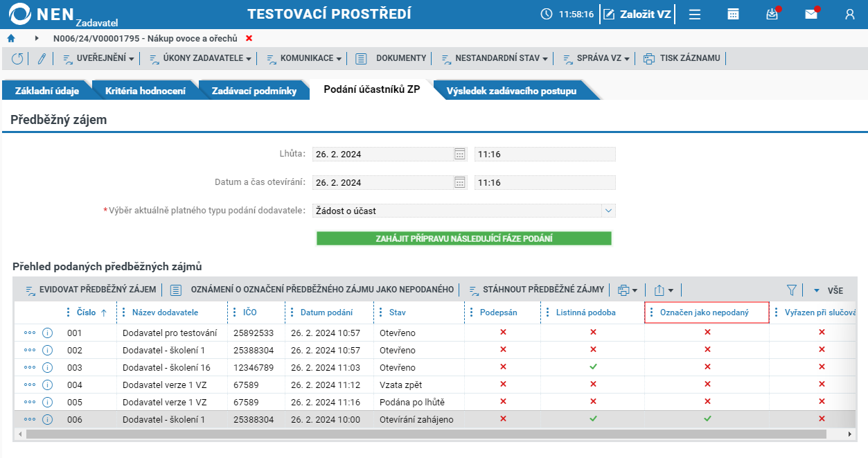
Task: Click the pencil edit icon
Action: (42, 59)
